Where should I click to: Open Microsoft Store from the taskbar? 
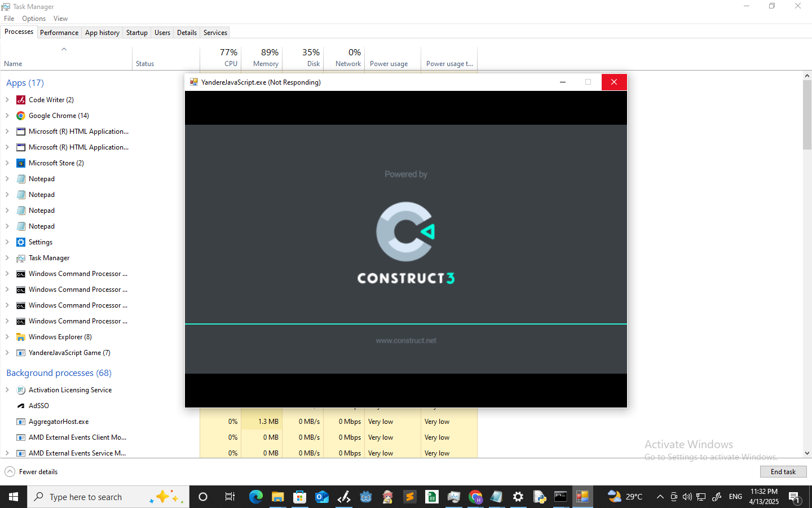pos(300,497)
